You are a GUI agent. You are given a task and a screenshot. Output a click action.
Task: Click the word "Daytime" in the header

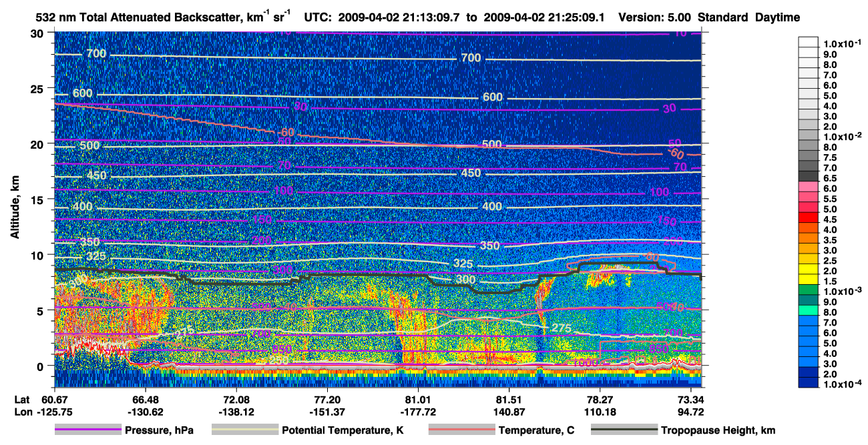[777, 17]
